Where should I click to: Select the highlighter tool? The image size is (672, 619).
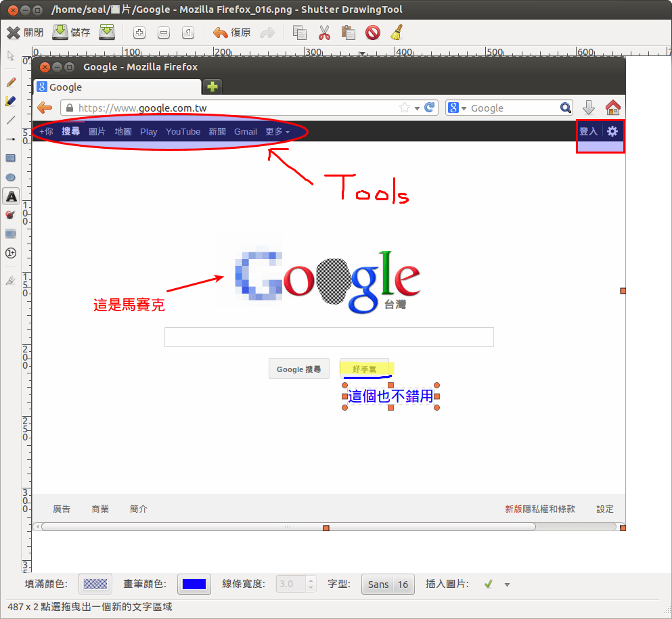tap(11, 100)
